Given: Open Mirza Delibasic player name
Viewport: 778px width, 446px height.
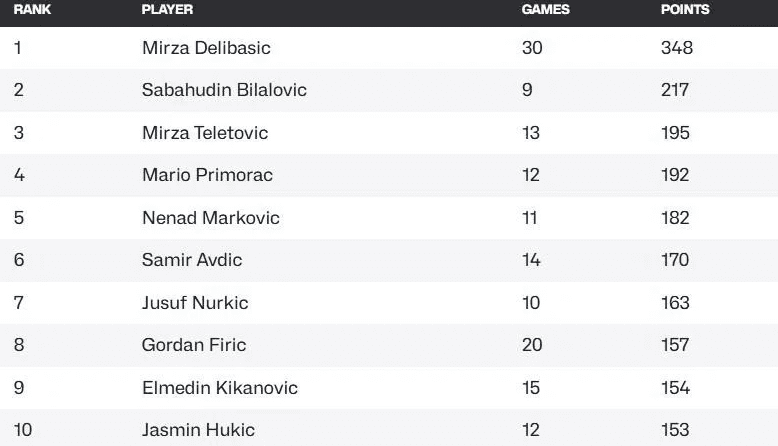Looking at the screenshot, I should pyautogui.click(x=206, y=48).
